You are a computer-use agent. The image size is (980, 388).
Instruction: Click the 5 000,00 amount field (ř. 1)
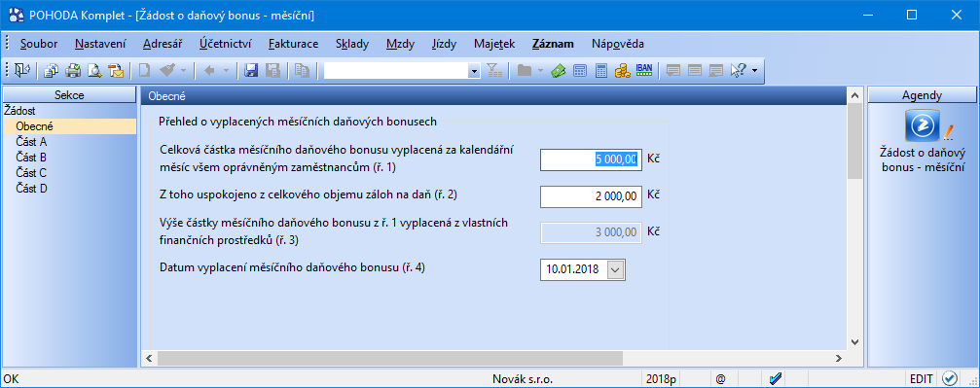(592, 159)
